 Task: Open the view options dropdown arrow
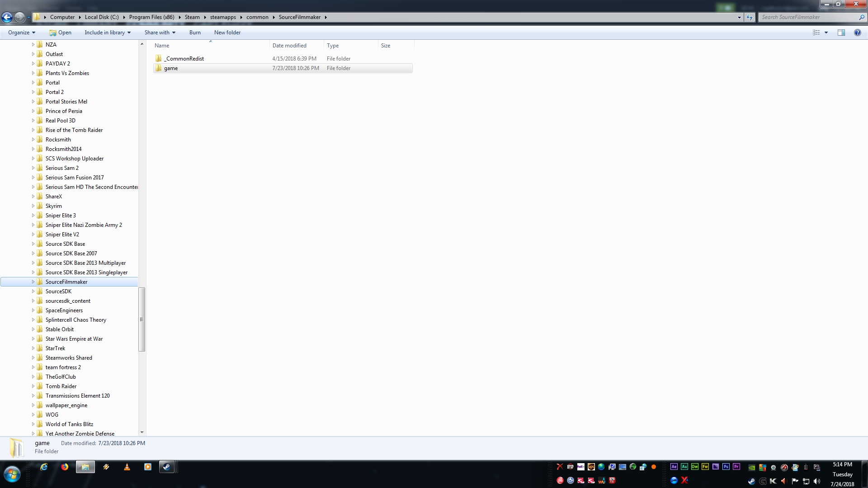(x=826, y=33)
